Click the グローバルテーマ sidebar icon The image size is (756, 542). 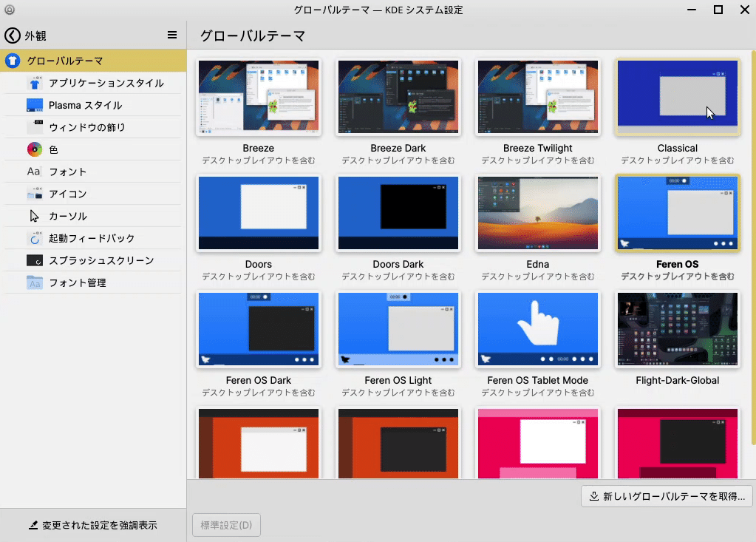(13, 61)
